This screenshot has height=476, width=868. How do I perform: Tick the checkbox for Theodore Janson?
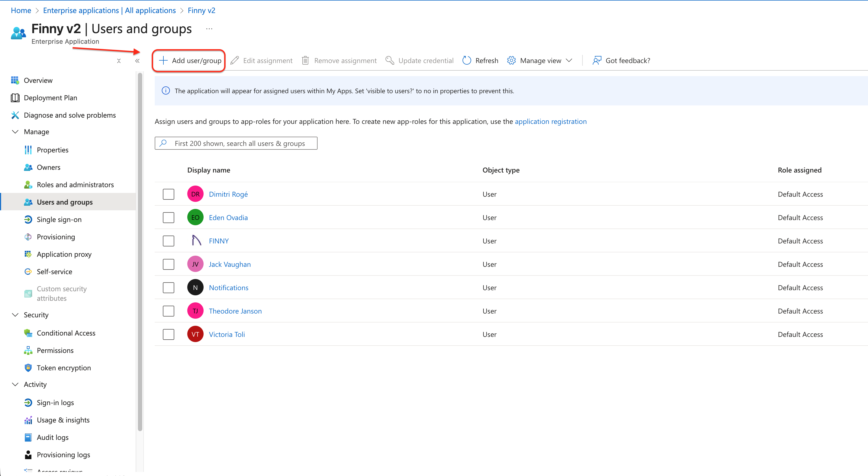pos(169,311)
